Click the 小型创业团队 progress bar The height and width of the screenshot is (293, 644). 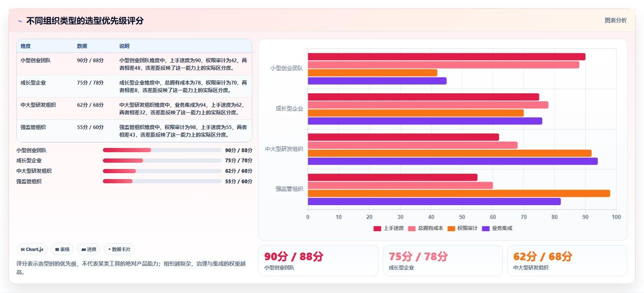(162, 150)
